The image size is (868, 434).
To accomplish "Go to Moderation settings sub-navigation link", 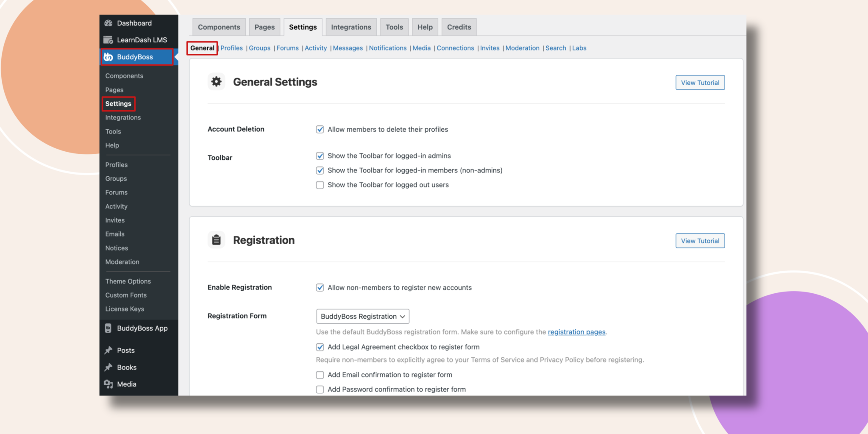I will [522, 48].
